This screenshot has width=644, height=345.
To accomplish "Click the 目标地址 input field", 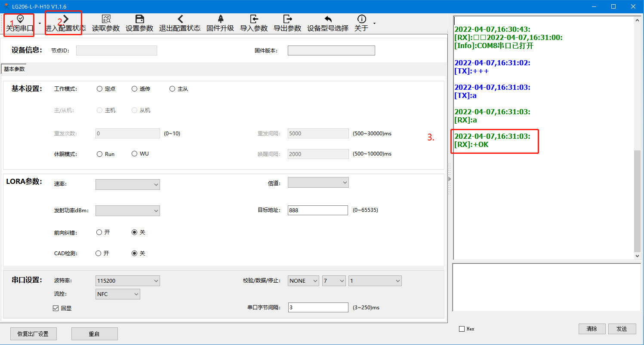I will click(x=318, y=210).
